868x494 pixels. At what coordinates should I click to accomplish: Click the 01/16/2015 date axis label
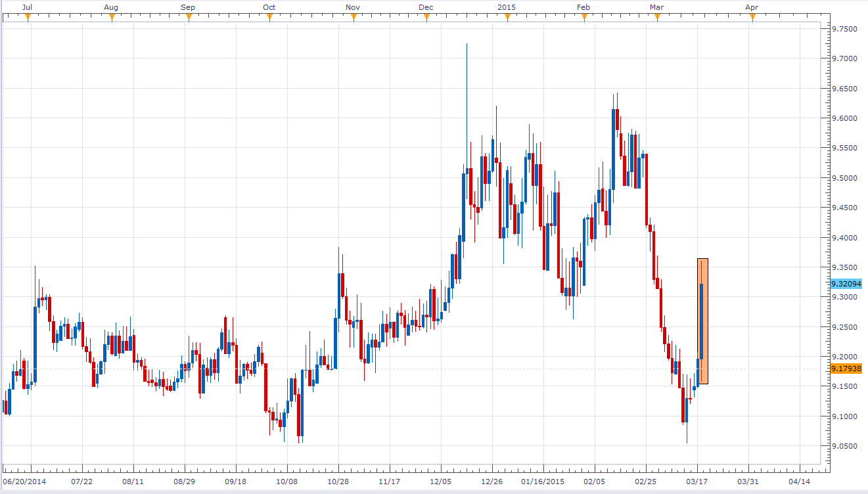click(543, 482)
